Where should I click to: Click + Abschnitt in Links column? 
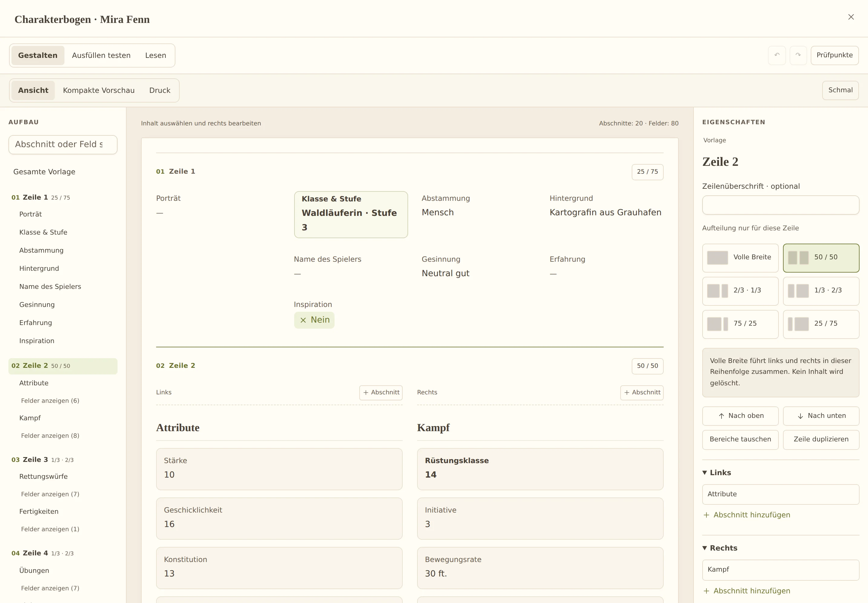(x=381, y=393)
